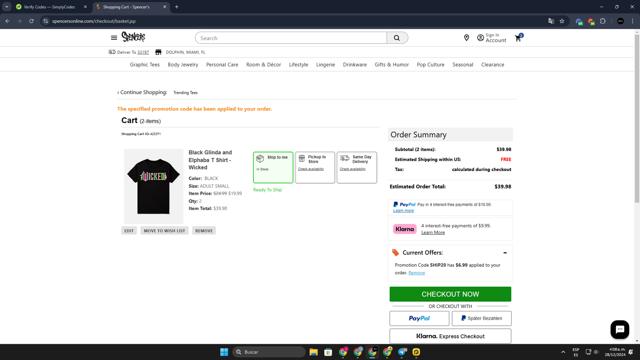Screen dimensions: 640x360
Task: Open the live chat bubble
Action: point(620,329)
